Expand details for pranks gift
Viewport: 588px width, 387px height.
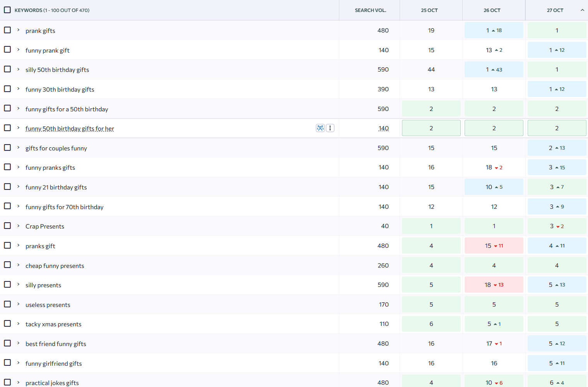click(18, 245)
